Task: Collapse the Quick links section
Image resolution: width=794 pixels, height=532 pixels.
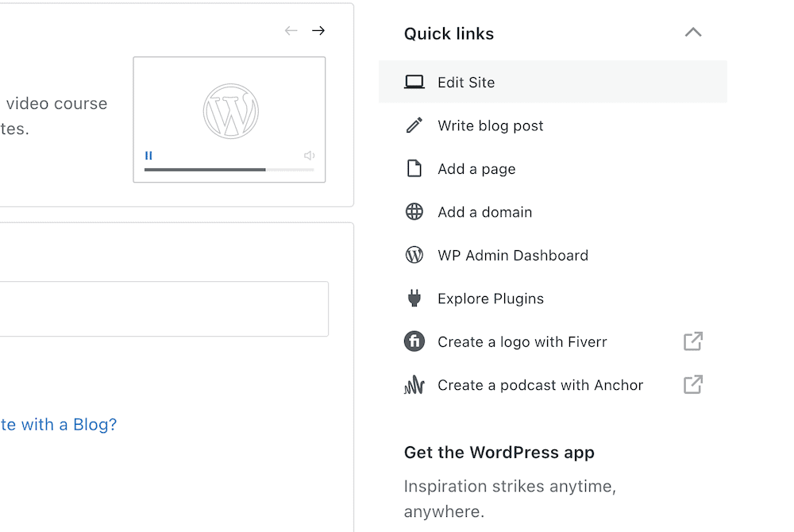Action: (x=693, y=33)
